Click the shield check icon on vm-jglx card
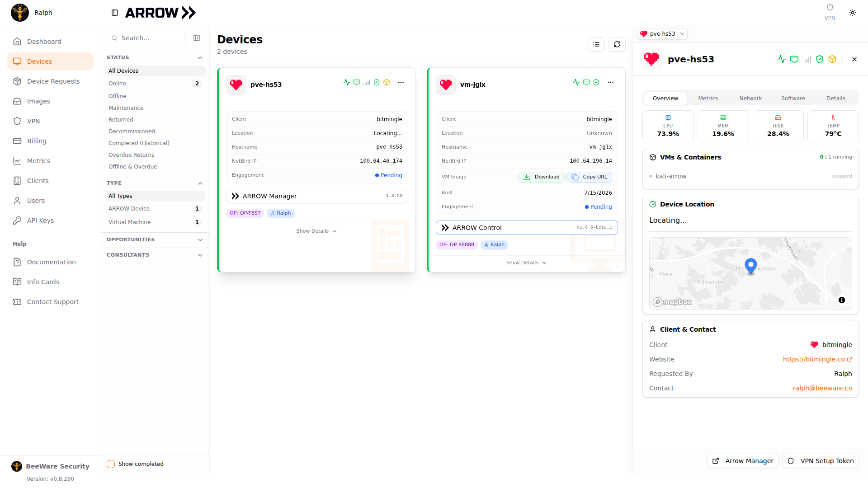Screen dimensions: 868x488 click(596, 82)
